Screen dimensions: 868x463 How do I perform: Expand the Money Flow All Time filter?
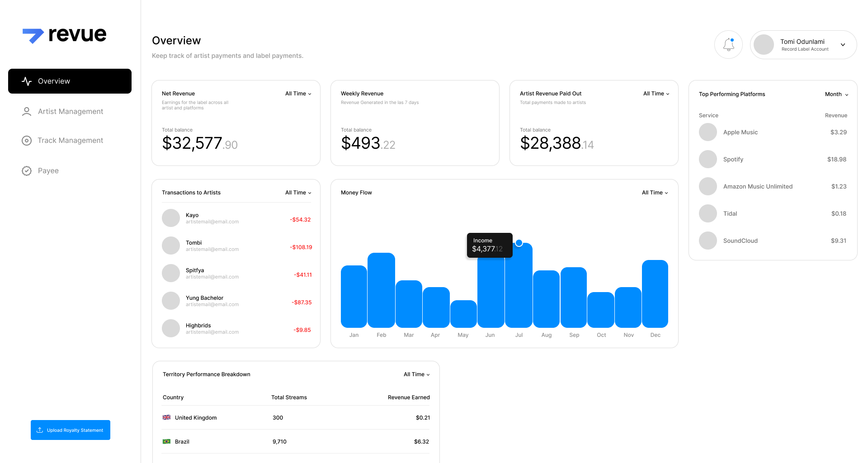[655, 192]
